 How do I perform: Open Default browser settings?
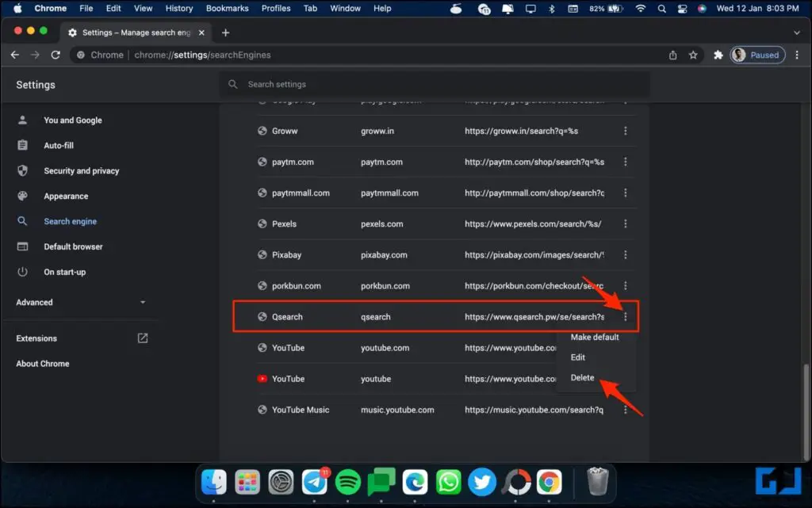(73, 246)
